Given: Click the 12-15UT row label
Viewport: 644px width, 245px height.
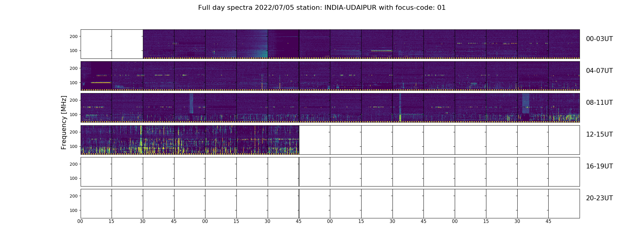Looking at the screenshot, I should pyautogui.click(x=599, y=134).
